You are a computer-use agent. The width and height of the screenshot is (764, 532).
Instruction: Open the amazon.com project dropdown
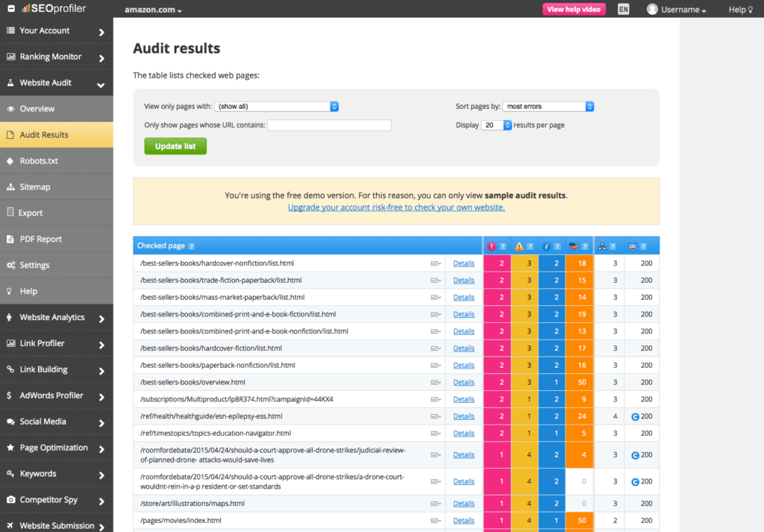tap(153, 10)
